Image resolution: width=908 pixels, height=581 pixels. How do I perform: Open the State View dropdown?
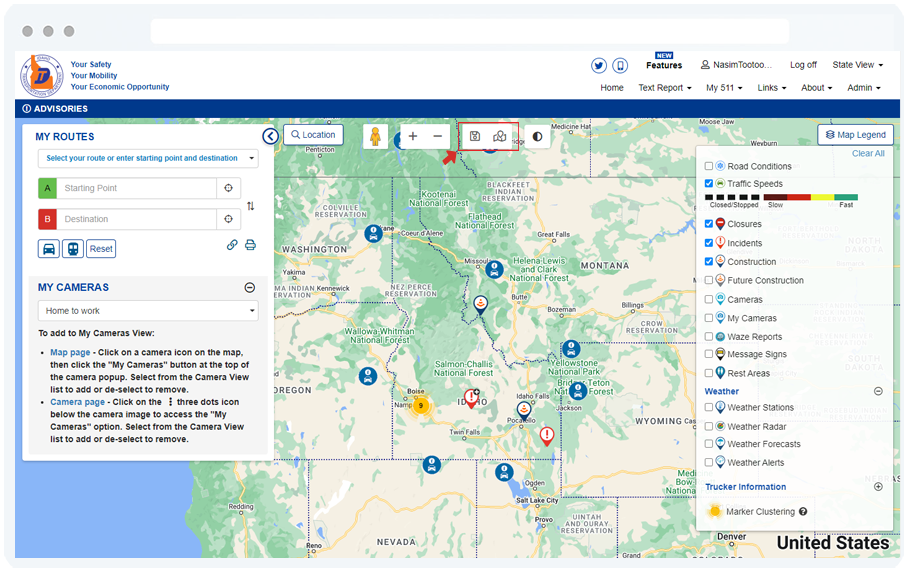coord(858,65)
